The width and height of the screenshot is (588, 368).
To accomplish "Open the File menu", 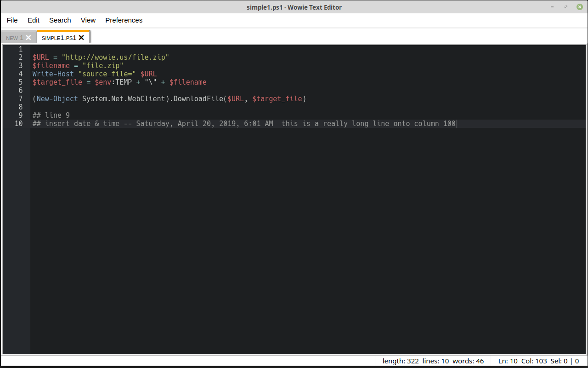I will tap(12, 20).
